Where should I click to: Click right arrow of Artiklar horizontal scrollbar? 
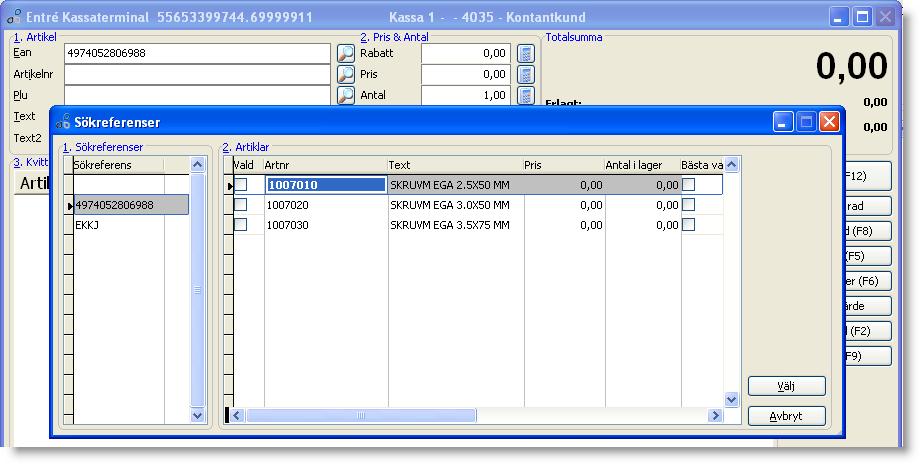(715, 416)
